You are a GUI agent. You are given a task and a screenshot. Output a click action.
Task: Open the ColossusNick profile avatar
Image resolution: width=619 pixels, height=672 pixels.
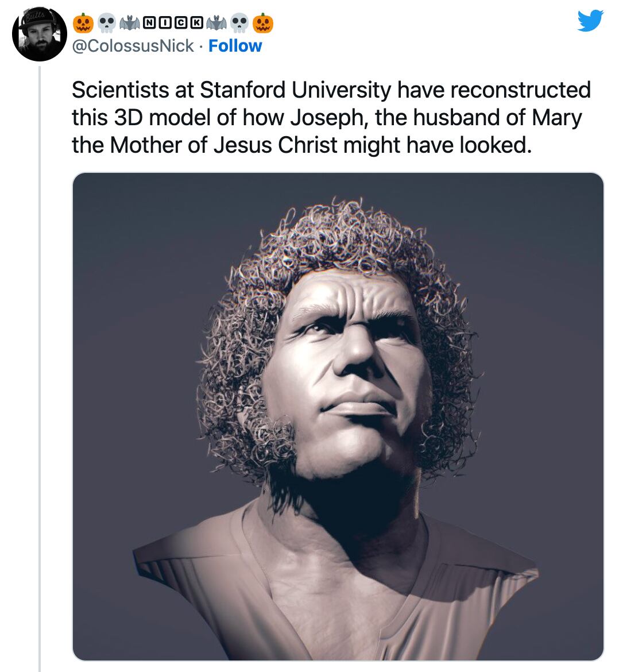[40, 34]
